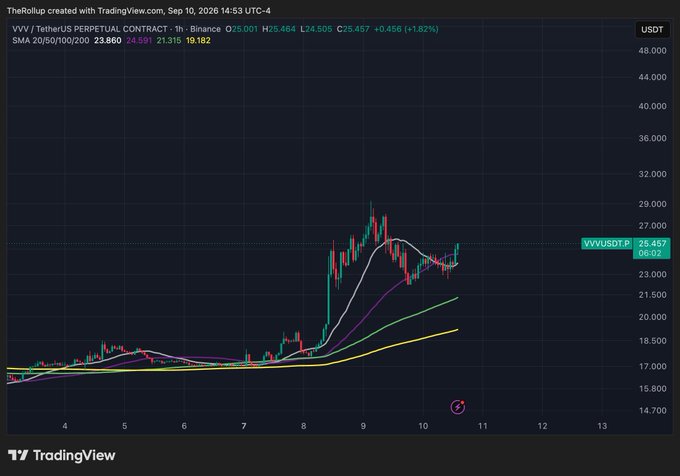Click date 7 on the time axis
The height and width of the screenshot is (476, 680).
point(244,426)
